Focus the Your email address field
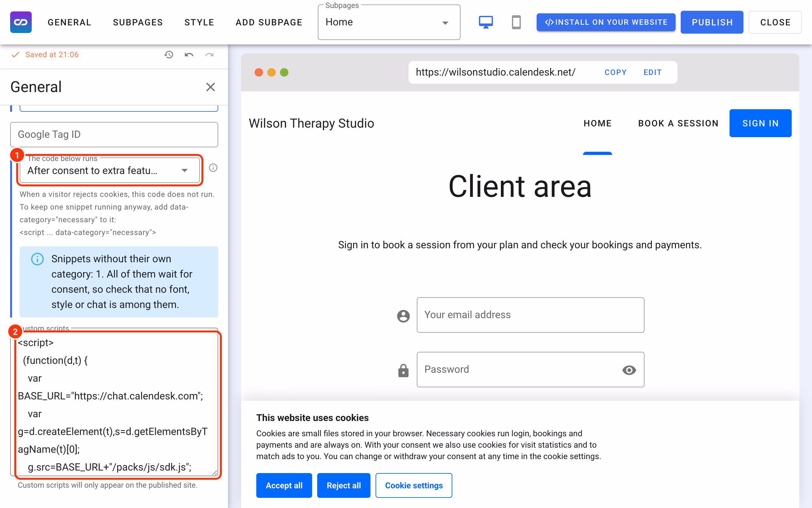This screenshot has height=508, width=812. point(530,315)
